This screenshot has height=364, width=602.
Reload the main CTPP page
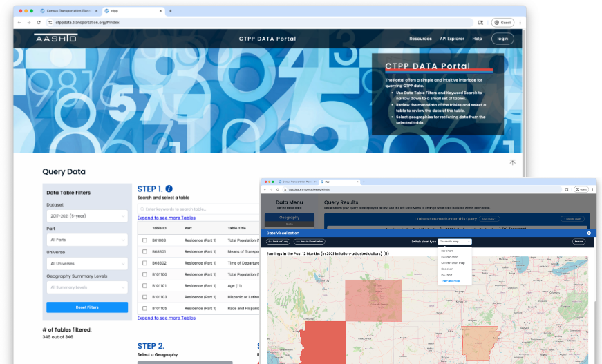click(39, 23)
